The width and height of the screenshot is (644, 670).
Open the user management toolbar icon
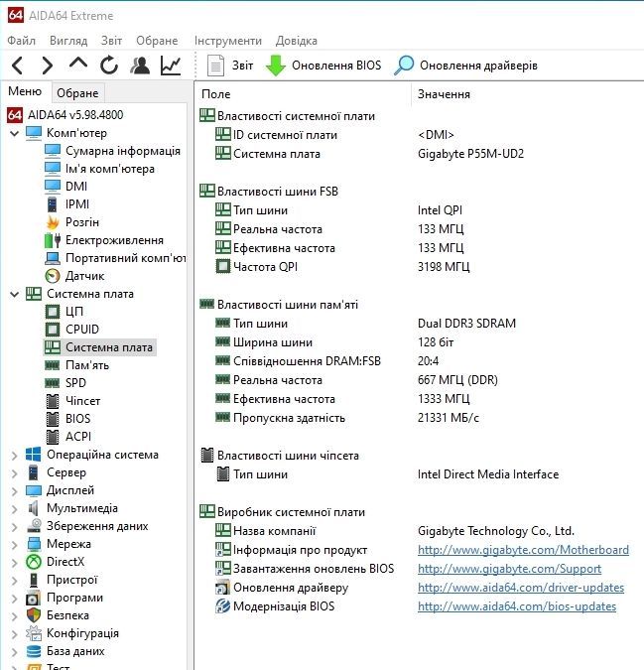pos(140,66)
